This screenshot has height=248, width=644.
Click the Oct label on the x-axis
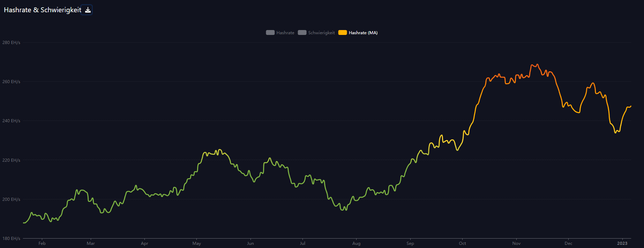pyautogui.click(x=462, y=243)
